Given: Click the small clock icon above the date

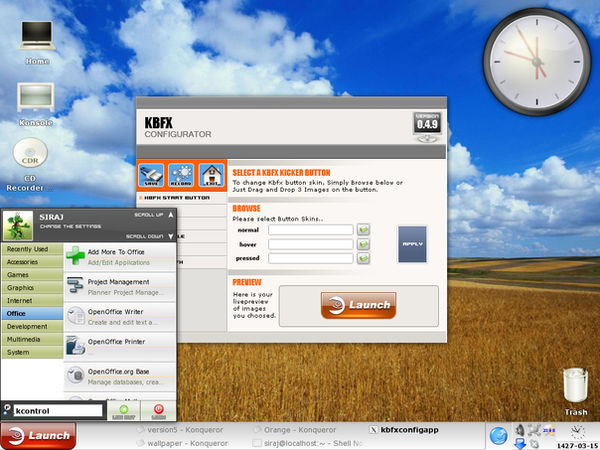Looking at the screenshot, I should [x=577, y=432].
